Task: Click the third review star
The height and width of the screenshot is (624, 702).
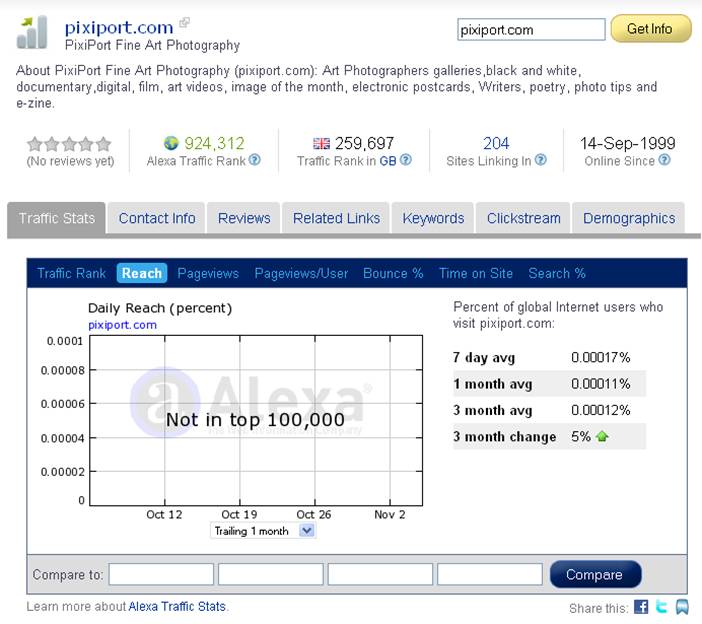Action: click(x=69, y=144)
